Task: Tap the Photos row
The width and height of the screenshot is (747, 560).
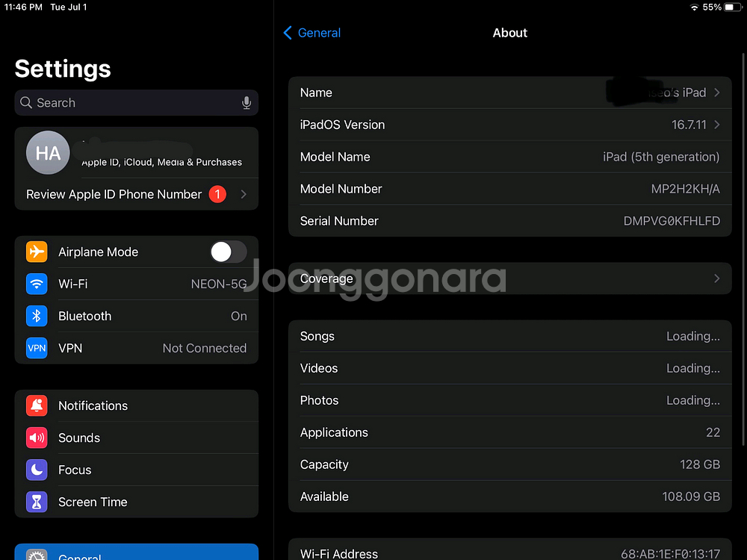Action: (x=510, y=400)
